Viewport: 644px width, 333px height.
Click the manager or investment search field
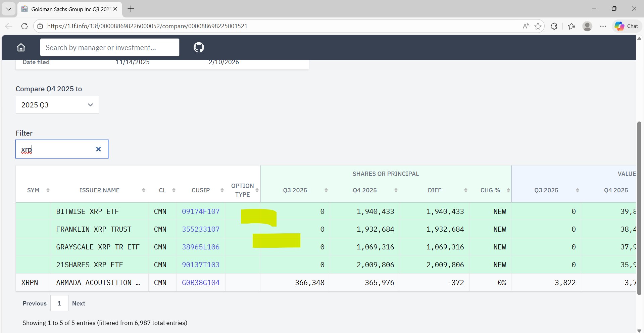click(109, 48)
